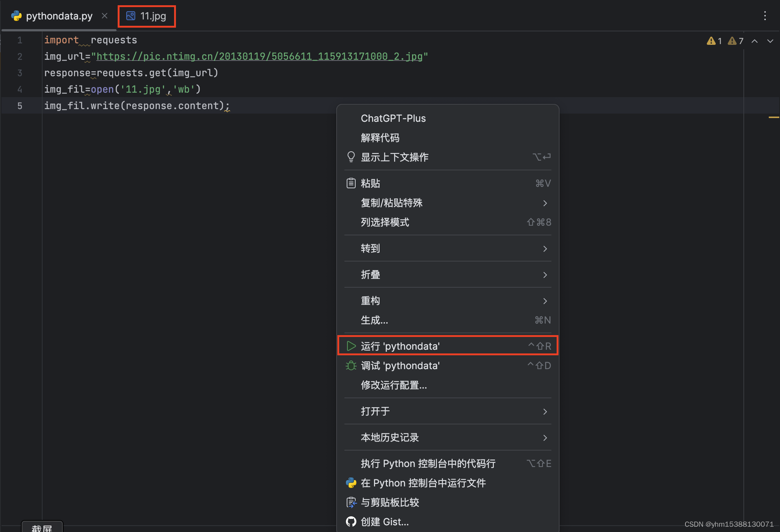This screenshot has width=780, height=532.
Task: Expand the 本地历史记录 submenu
Action: click(448, 437)
